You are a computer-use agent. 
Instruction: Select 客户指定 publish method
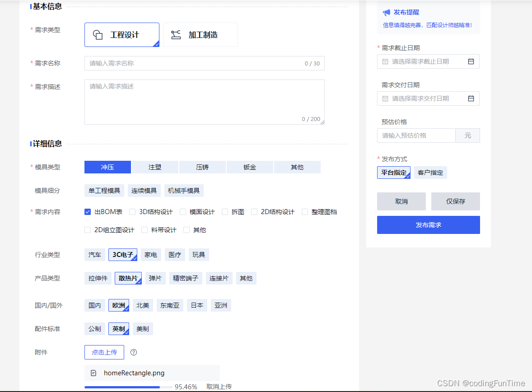pos(430,173)
